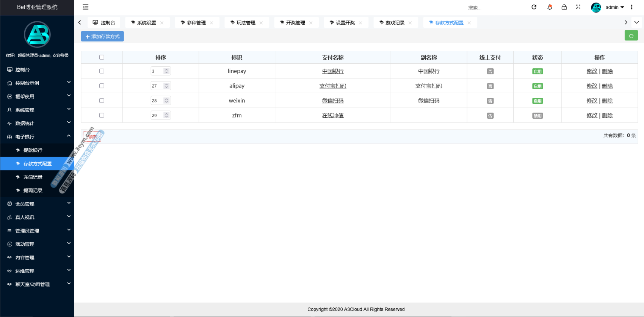Tick the checkbox for the zfm row

pos(102,115)
